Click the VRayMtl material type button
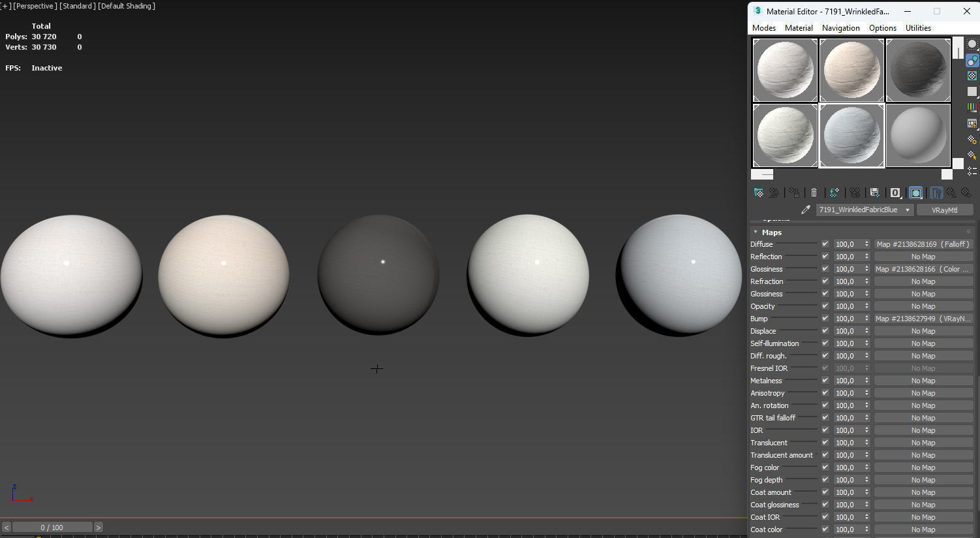Image resolution: width=980 pixels, height=538 pixels. [945, 210]
